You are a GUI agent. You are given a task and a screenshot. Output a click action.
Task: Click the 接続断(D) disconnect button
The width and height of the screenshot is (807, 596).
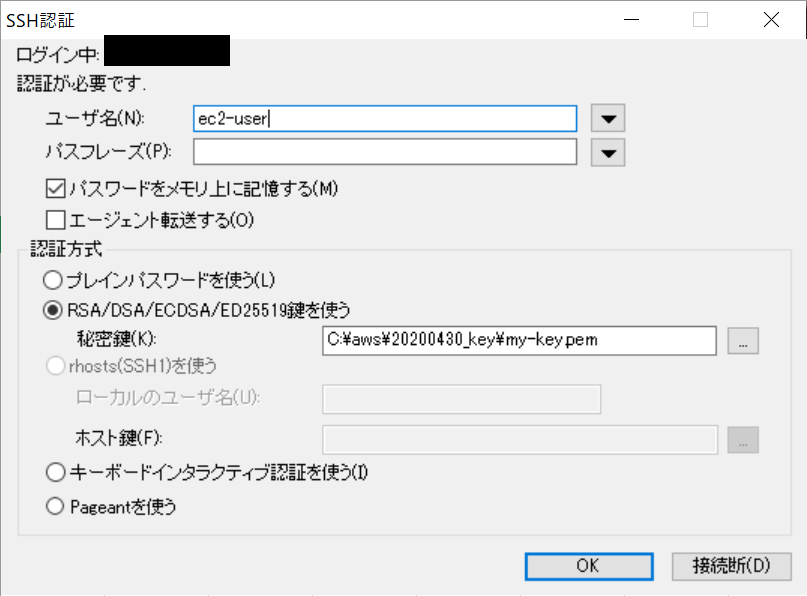[x=731, y=566]
